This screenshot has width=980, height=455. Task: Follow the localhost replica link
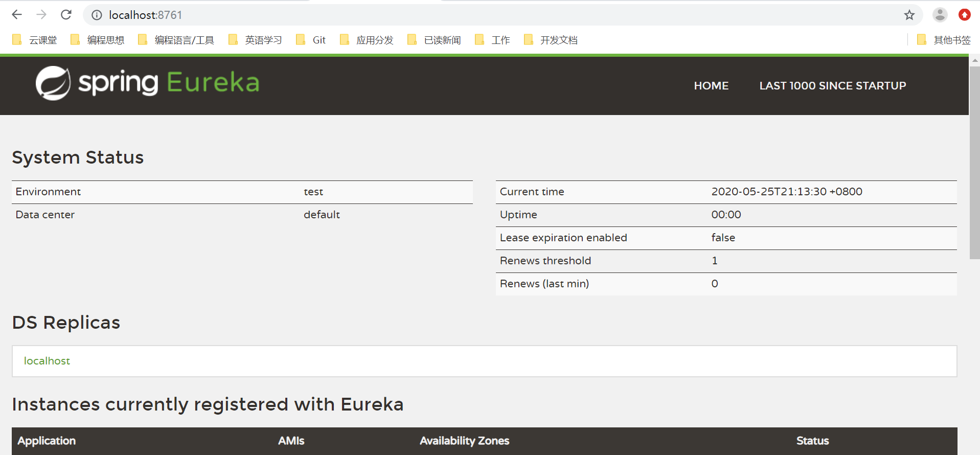pyautogui.click(x=47, y=361)
